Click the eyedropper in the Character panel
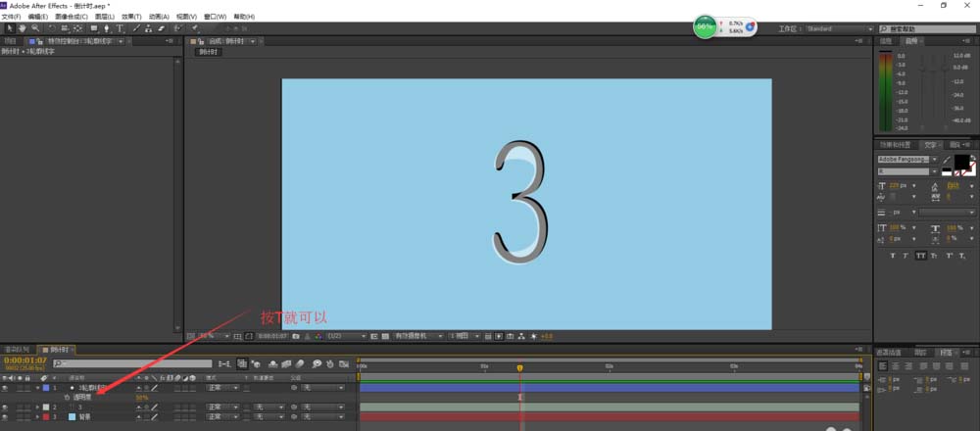The image size is (980, 431). point(947,160)
